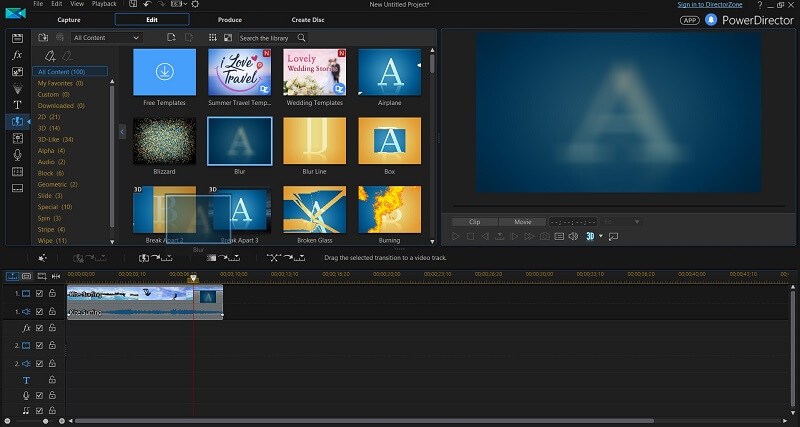Click the undo arrow icon
Image resolution: width=800 pixels, height=427 pixels.
click(x=147, y=4)
